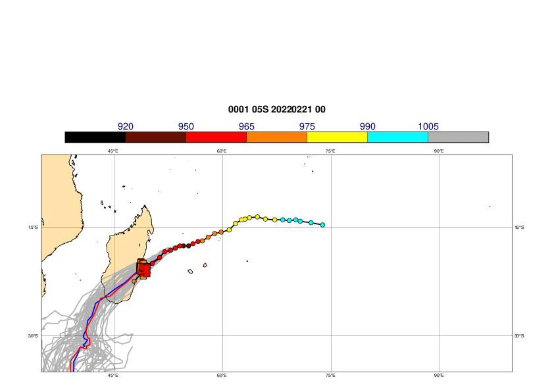Click the '990' colorbar label
554x392 pixels.
(x=367, y=126)
